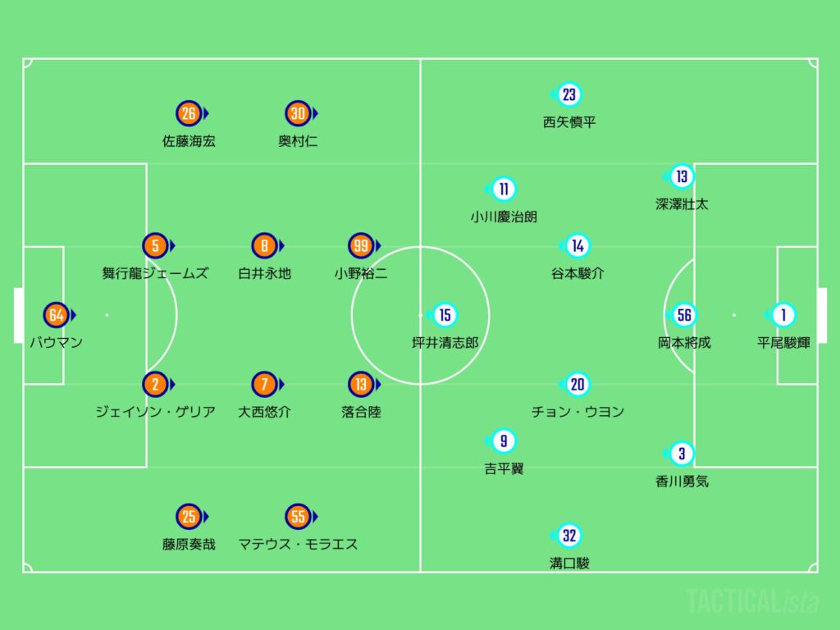Click the white number 32 marker
Viewport: 840px width, 630px height.
click(568, 536)
